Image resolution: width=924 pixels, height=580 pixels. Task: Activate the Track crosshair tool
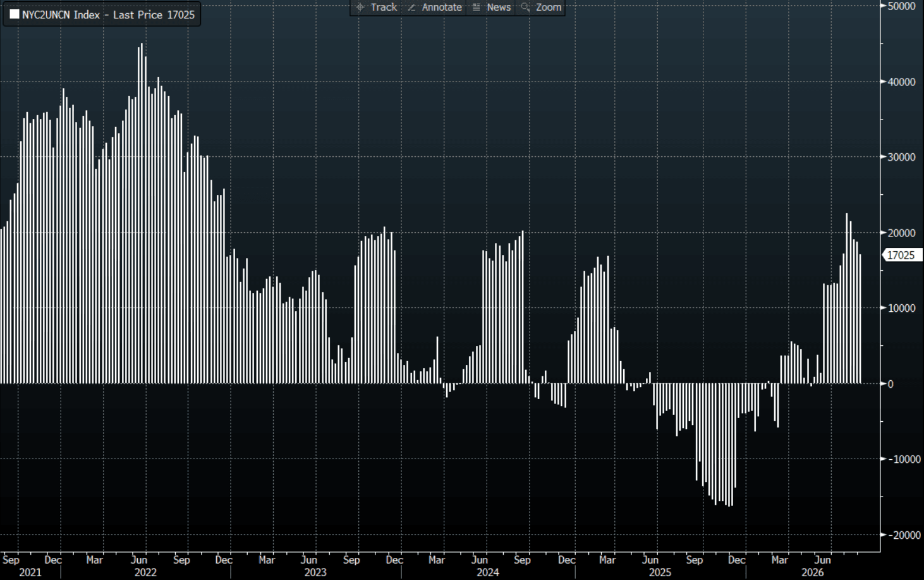click(377, 8)
